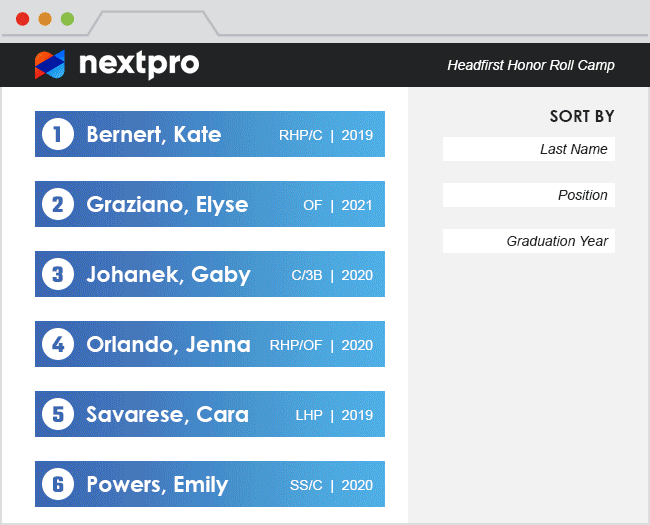Open the Headfirst Honor Roll Camp link
Viewport: 650px width, 525px height.
pos(531,65)
